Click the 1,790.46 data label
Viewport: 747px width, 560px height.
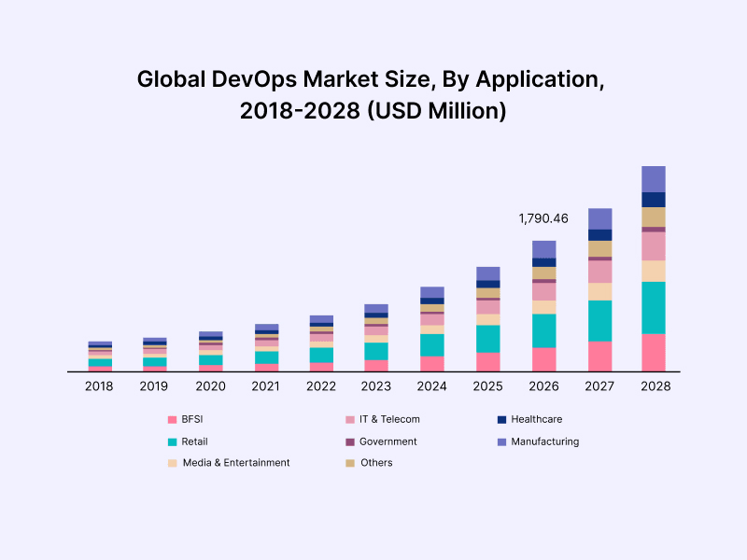tap(543, 217)
